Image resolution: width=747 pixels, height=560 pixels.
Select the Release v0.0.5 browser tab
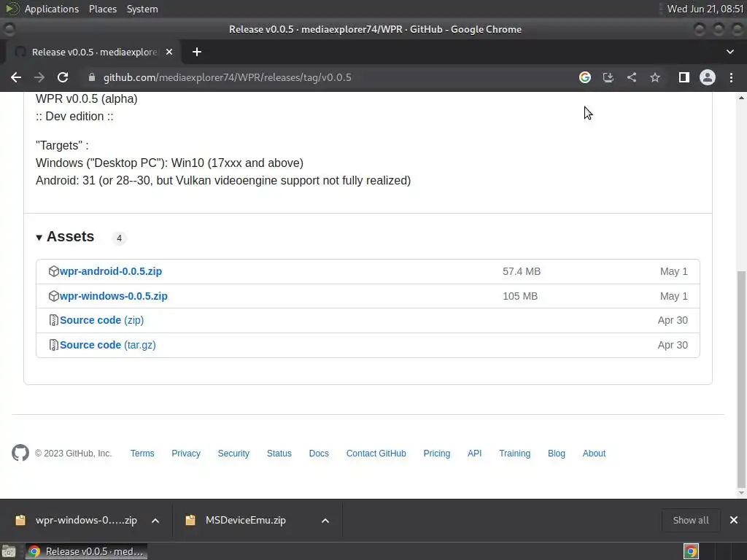coord(94,52)
